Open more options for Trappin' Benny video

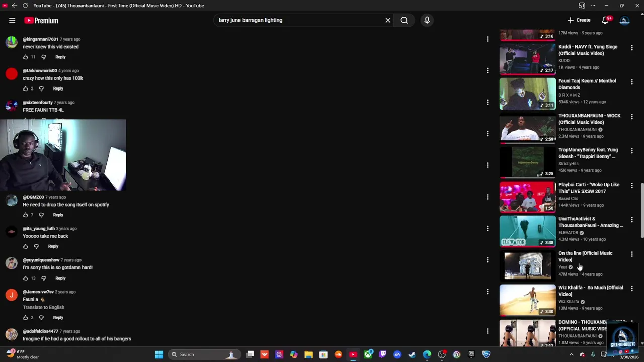pyautogui.click(x=632, y=150)
